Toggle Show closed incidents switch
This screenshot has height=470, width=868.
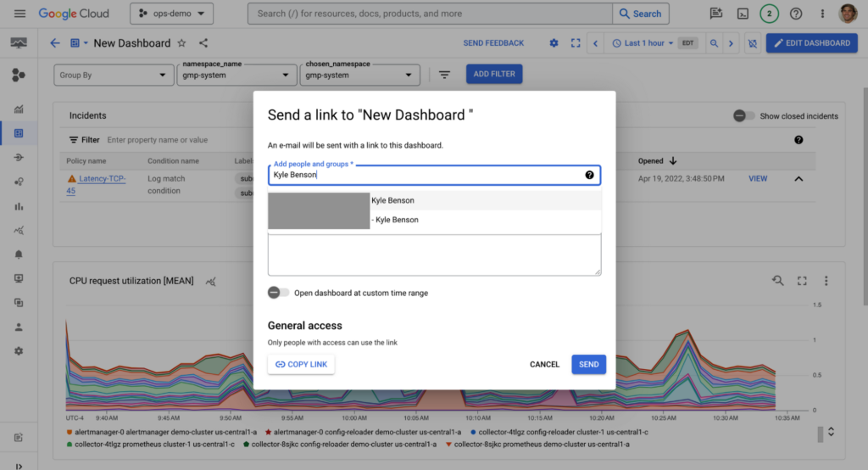743,116
